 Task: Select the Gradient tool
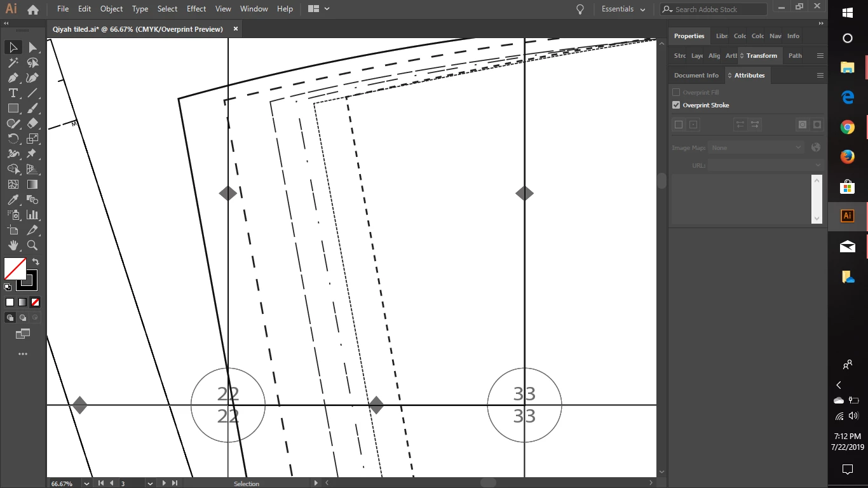point(32,184)
